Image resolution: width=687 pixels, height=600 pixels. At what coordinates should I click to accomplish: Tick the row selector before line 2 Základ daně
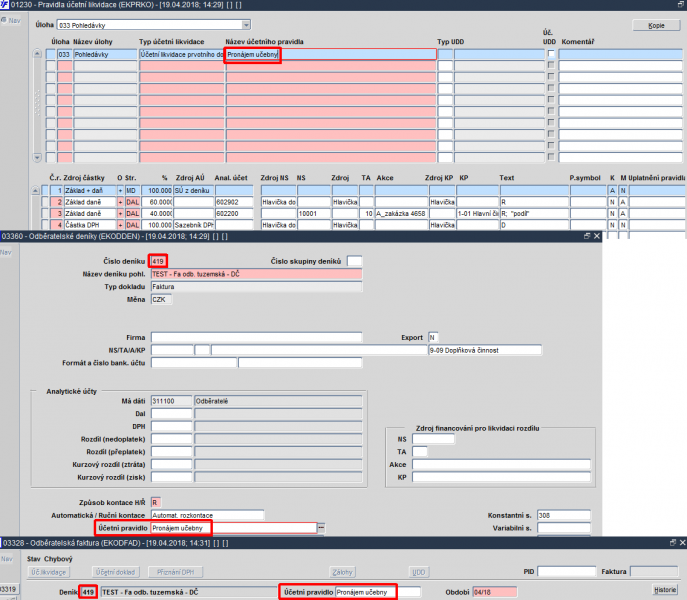(x=45, y=202)
